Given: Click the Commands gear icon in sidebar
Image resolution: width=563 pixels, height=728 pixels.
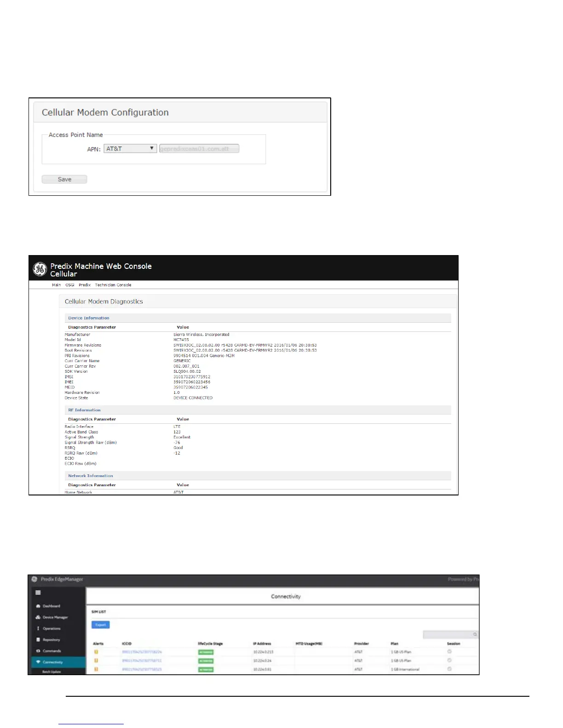Looking at the screenshot, I should point(38,651).
